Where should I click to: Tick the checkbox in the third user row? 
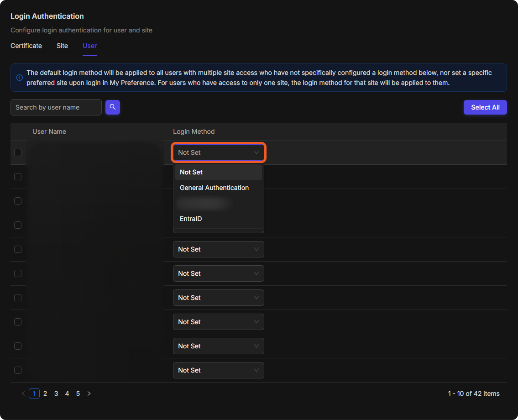18,201
